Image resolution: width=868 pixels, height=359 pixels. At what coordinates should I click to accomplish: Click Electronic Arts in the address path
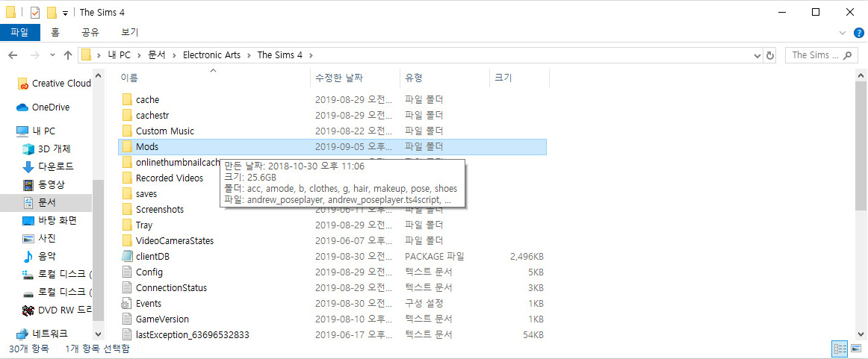tap(211, 55)
